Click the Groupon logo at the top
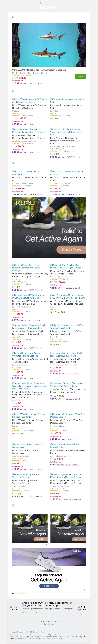98x644 pixels. pyautogui.click(x=49, y=7)
